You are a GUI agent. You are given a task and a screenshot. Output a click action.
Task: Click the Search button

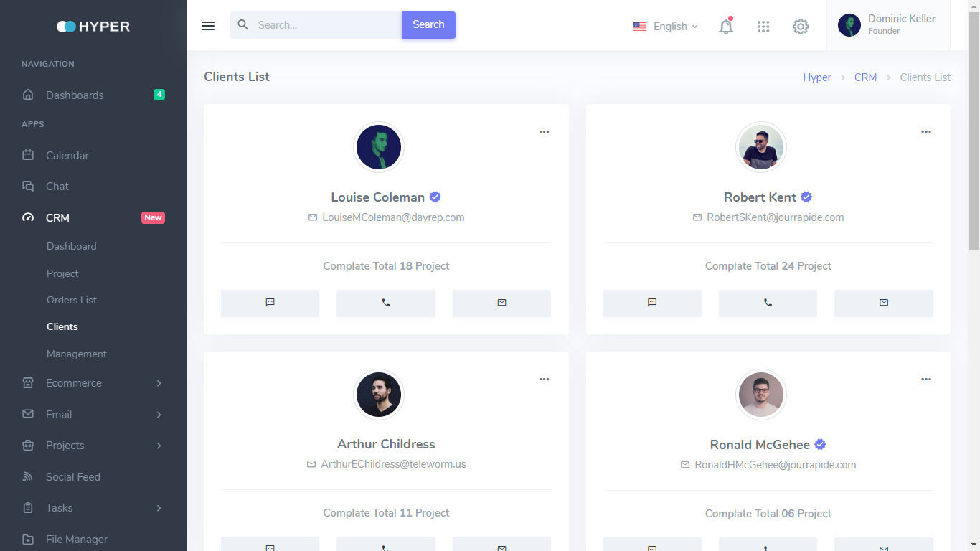(x=428, y=25)
